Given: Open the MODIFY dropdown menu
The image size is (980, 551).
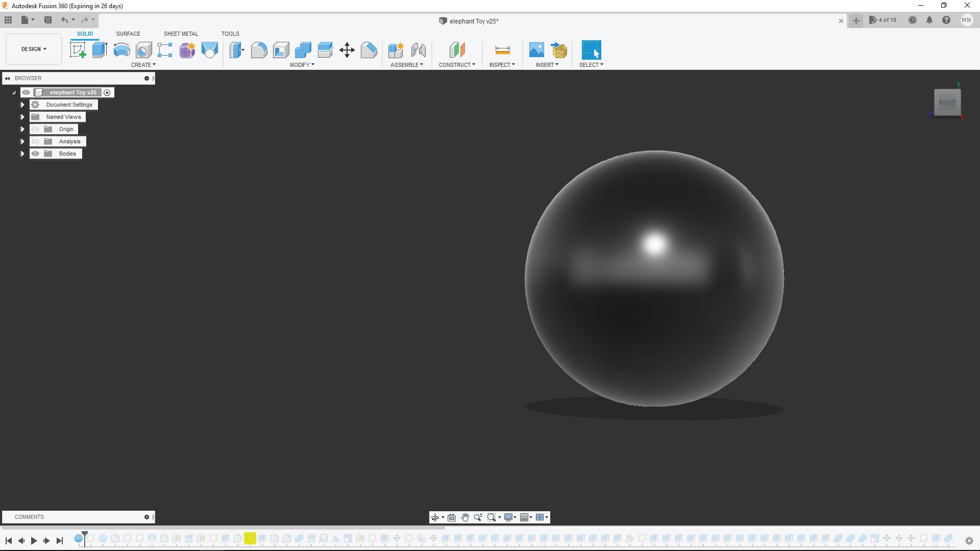Looking at the screenshot, I should coord(302,65).
